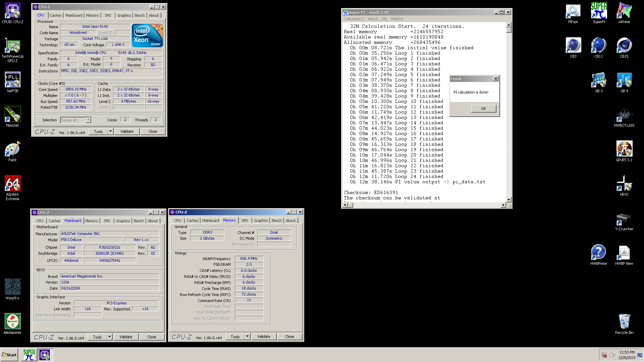Open the PiFast desktop icon

point(573,13)
